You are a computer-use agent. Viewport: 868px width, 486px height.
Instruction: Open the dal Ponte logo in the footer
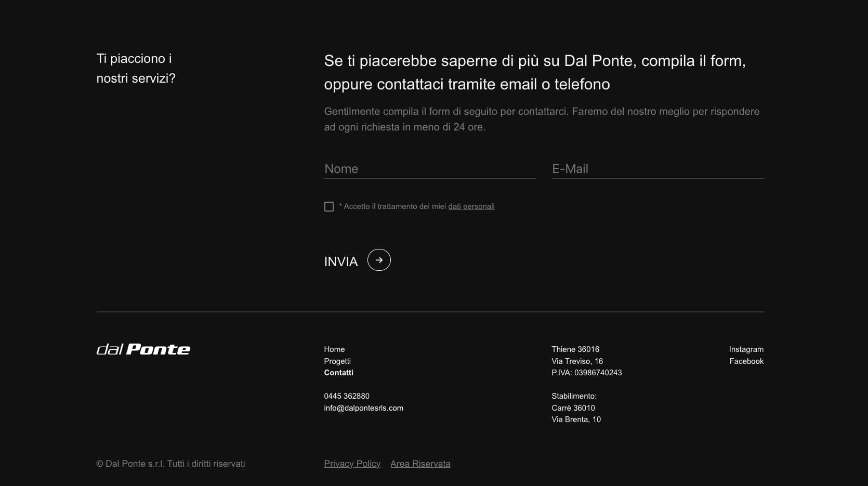[x=143, y=349]
